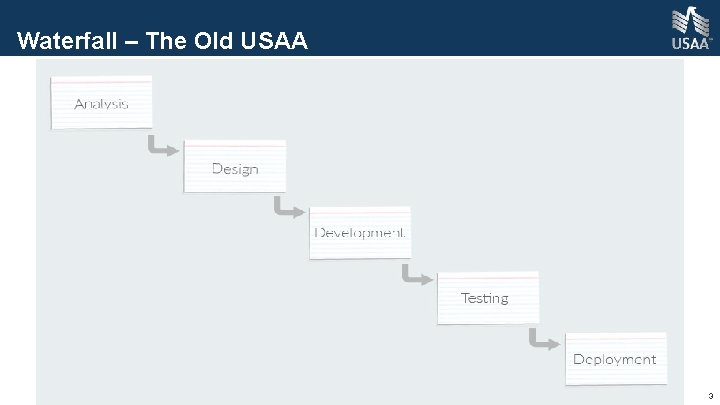
Task: Click the USAA eagle emblem logo
Action: click(690, 20)
